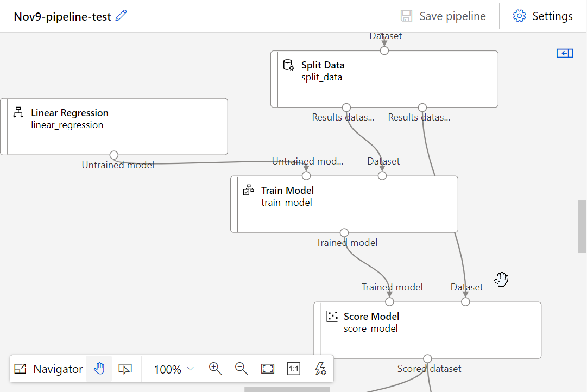This screenshot has width=587, height=392.
Task: Click the Score Model scatter icon
Action: click(331, 317)
